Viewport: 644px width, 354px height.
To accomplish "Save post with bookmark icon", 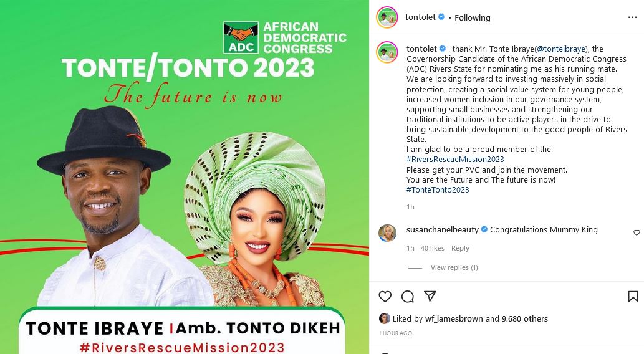I will 633,297.
